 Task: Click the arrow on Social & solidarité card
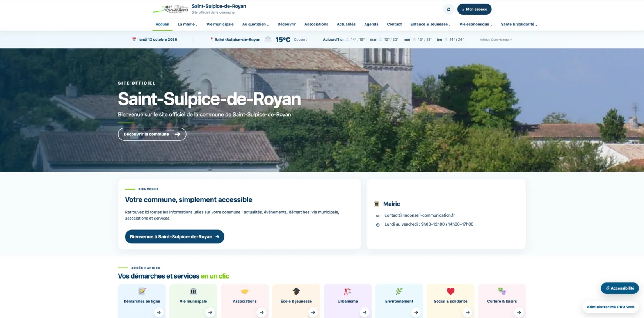pyautogui.click(x=468, y=312)
